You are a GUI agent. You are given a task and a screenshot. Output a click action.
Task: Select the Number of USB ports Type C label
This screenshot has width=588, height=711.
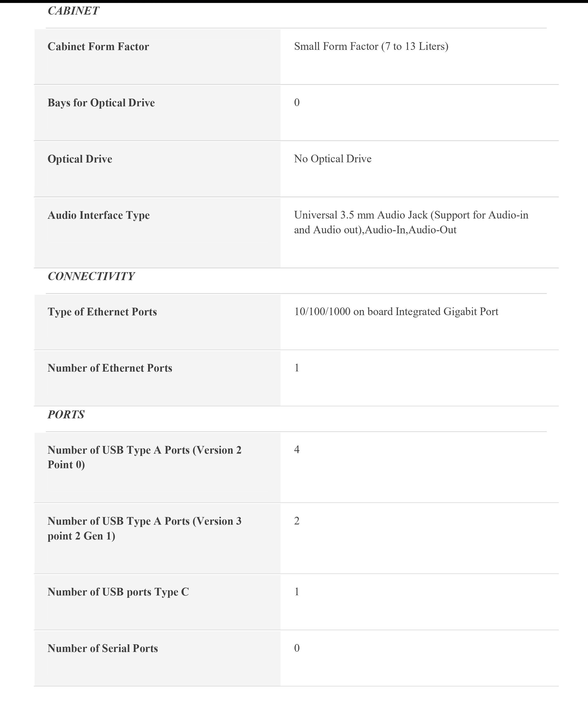pos(118,592)
